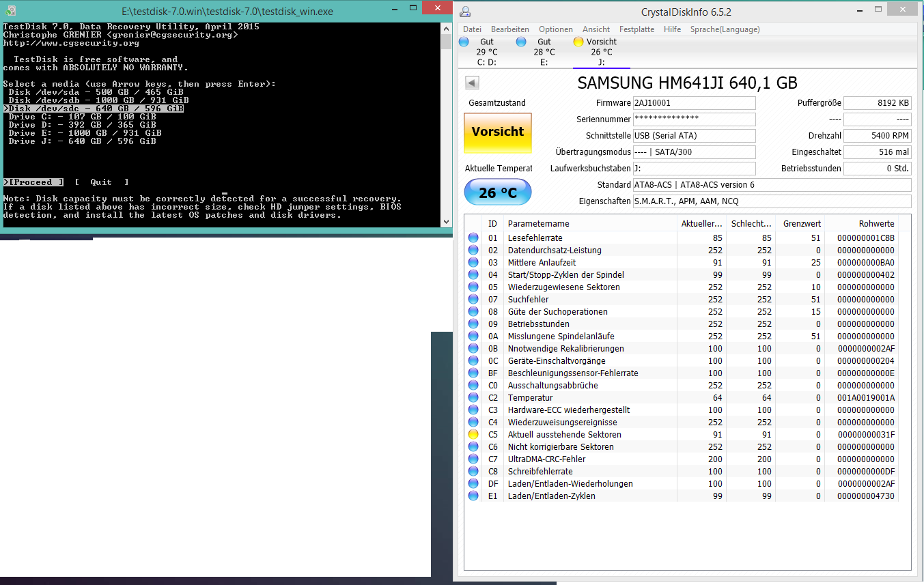Image resolution: width=924 pixels, height=585 pixels.
Task: Open the Datei menu in CrystalDiskInfo
Action: [472, 29]
